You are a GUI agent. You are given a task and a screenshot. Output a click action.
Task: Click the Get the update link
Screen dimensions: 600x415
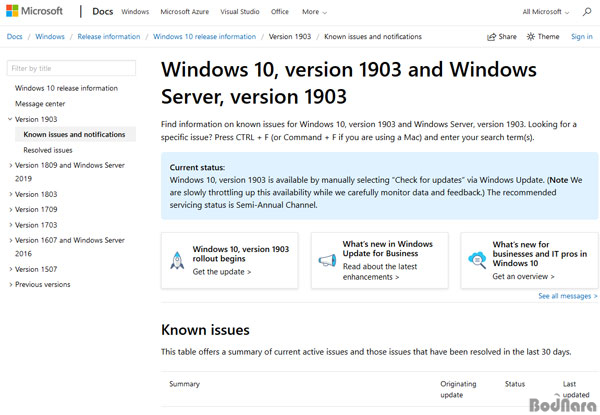tap(222, 272)
